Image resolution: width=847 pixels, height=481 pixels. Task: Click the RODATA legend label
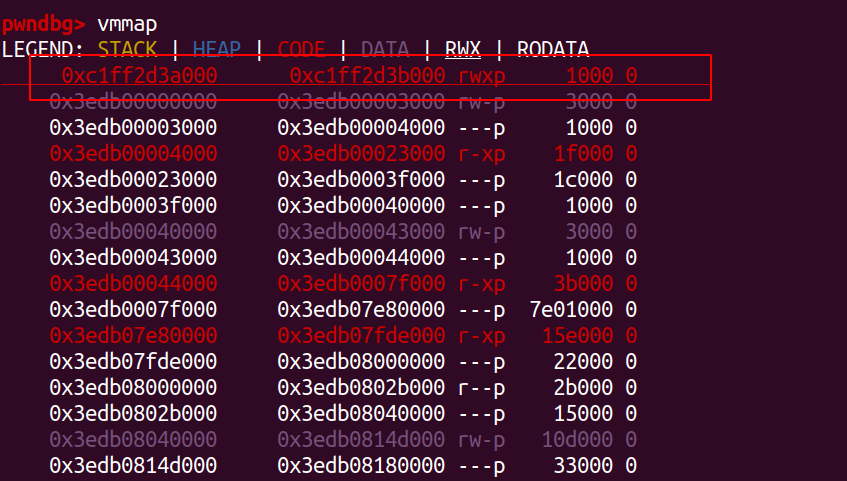(x=552, y=49)
